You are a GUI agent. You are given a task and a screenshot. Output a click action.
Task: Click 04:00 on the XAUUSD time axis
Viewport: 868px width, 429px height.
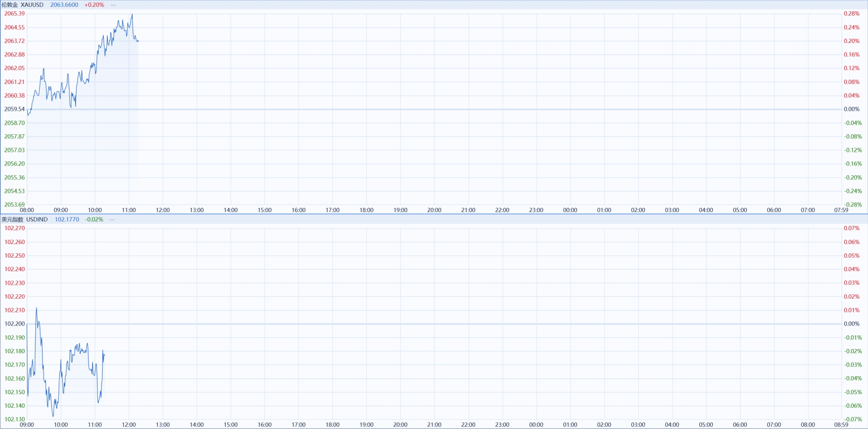706,210
